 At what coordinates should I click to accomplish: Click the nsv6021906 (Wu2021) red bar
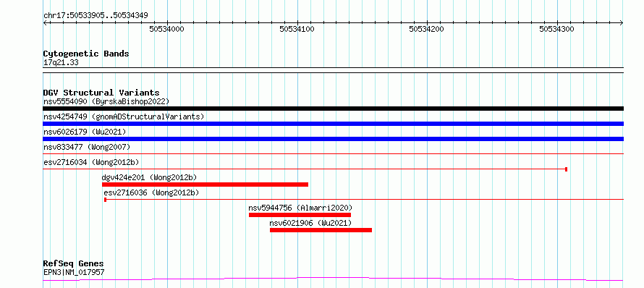click(x=321, y=230)
